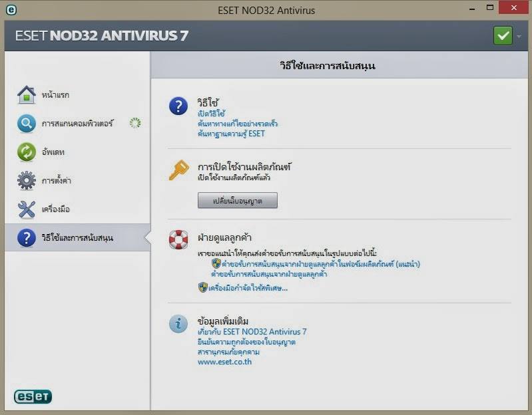Select the computer scan magnifier icon
The image size is (532, 415).
(27, 123)
